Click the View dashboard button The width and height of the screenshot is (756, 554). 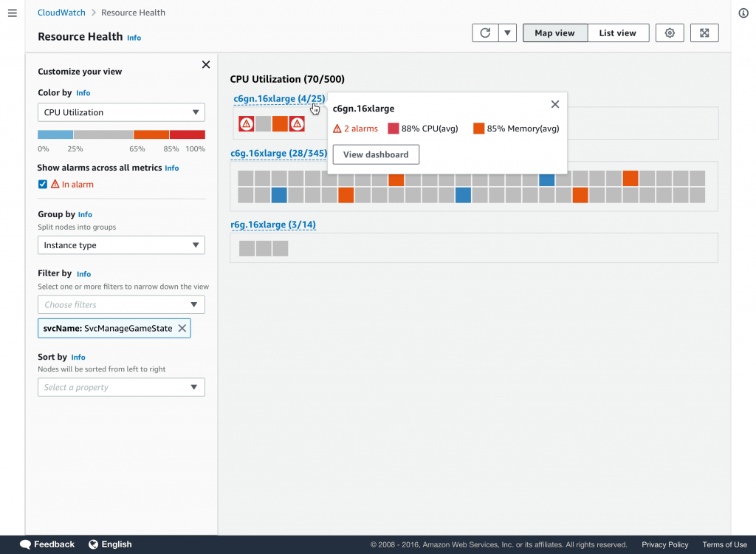pyautogui.click(x=375, y=154)
